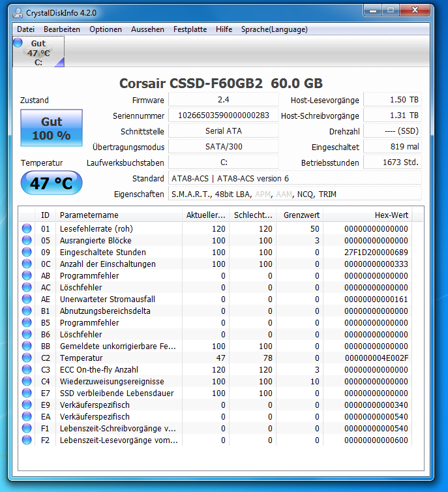The image size is (448, 492).
Task: Open the Sprache(Language) menu
Action: click(274, 29)
